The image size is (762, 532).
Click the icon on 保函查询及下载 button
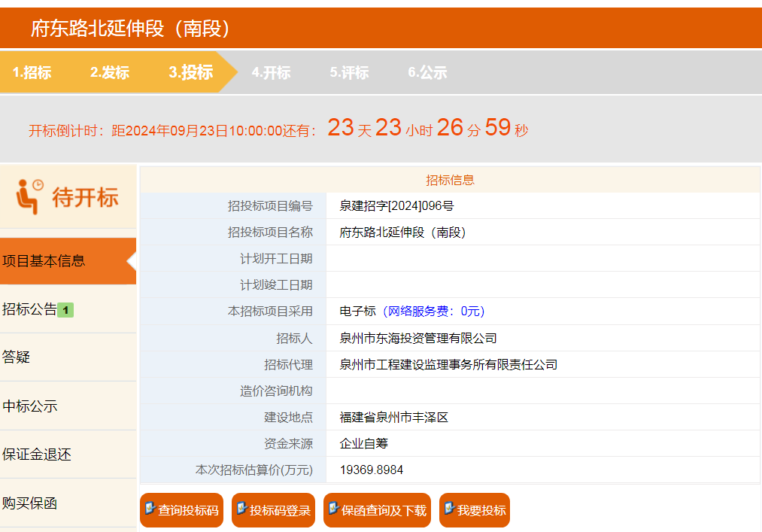click(x=333, y=509)
